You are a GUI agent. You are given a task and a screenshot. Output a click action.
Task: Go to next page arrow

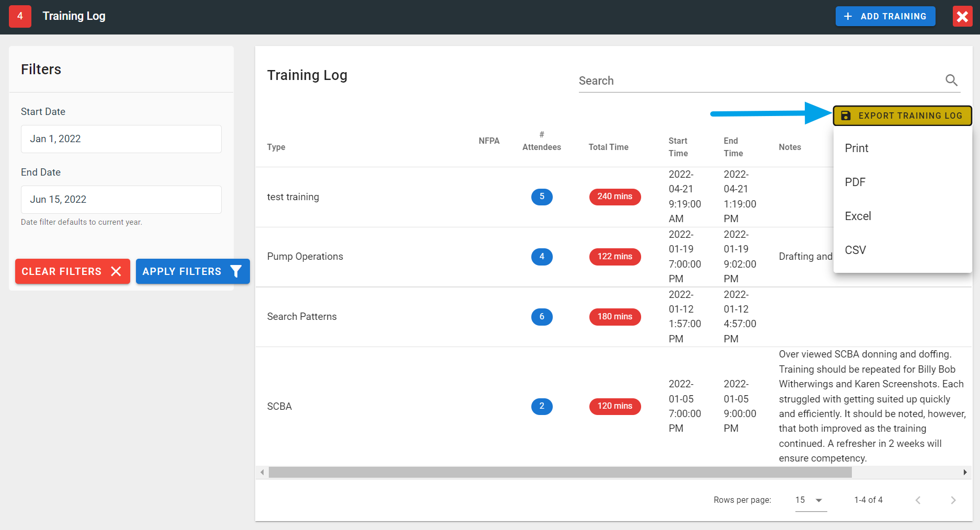(x=953, y=500)
